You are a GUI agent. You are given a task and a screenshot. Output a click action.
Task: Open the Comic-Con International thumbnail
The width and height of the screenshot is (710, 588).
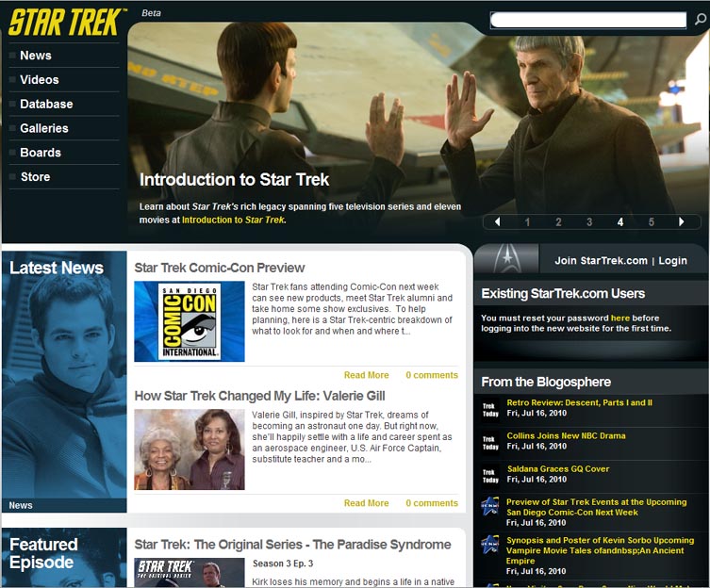click(190, 321)
